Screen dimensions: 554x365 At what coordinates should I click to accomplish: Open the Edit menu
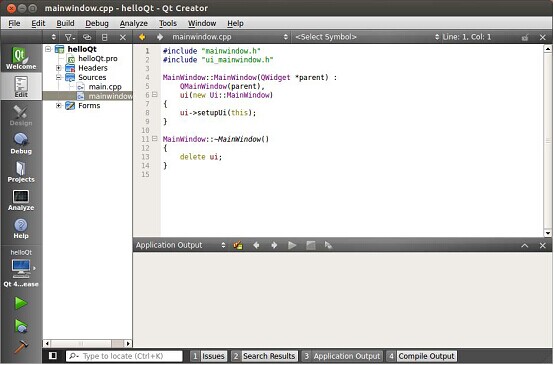point(38,23)
